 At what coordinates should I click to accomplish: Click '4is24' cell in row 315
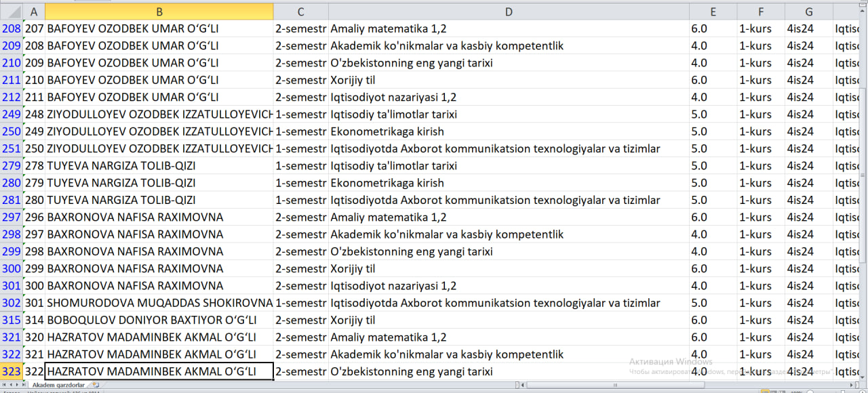click(809, 320)
